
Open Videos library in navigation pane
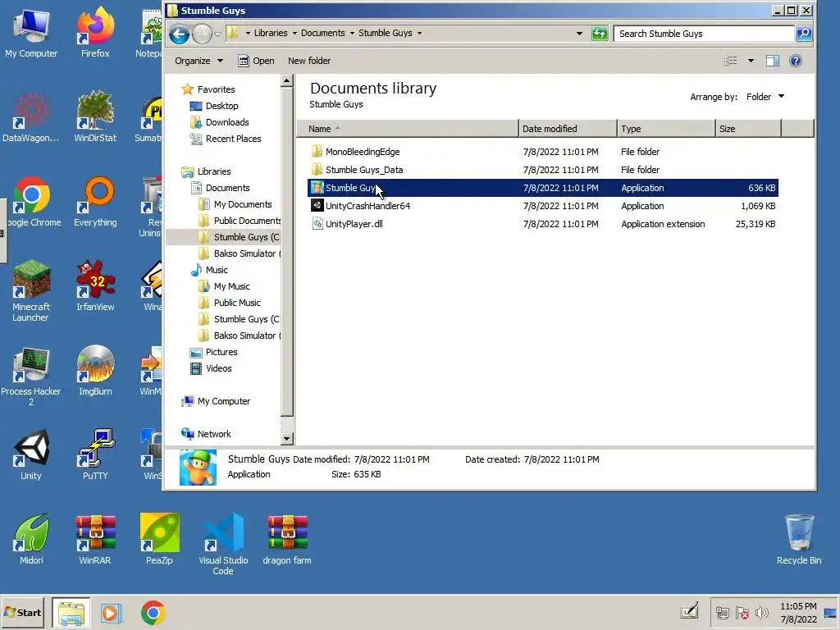click(x=211, y=368)
